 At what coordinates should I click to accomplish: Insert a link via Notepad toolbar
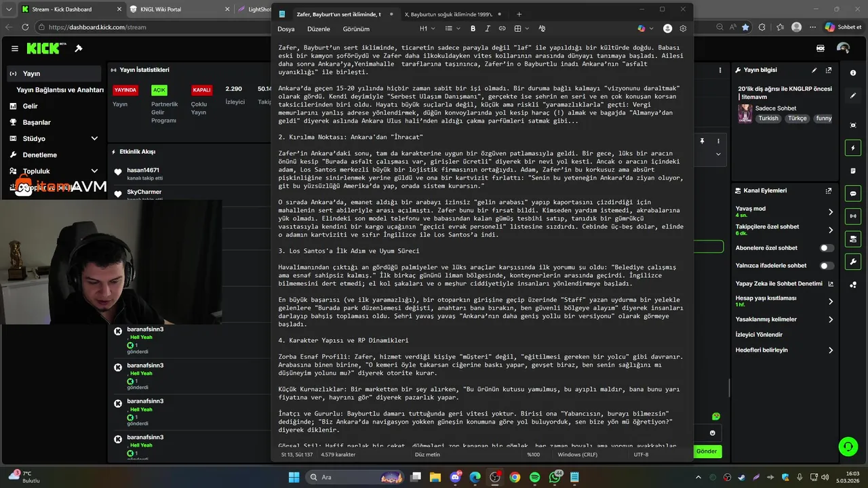[502, 28]
